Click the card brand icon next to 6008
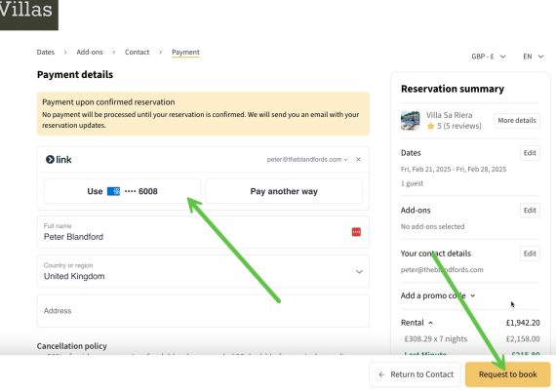556x392 pixels. (113, 191)
